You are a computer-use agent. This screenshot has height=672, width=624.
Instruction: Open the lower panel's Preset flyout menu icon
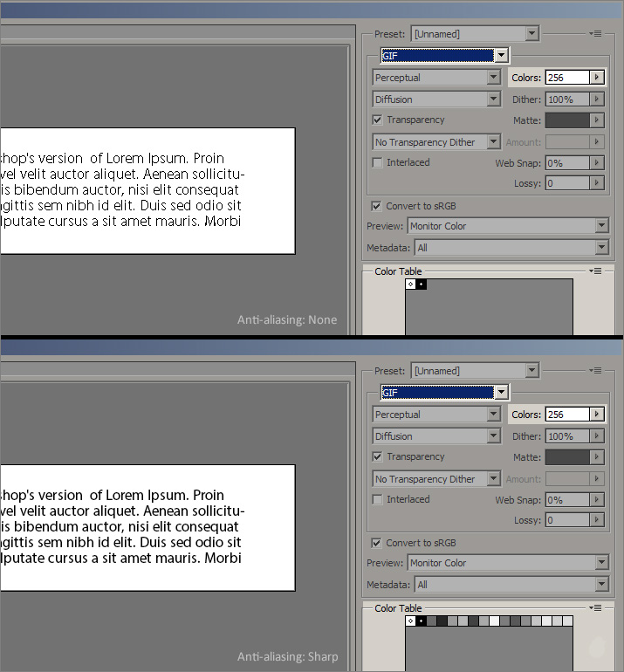[596, 371]
